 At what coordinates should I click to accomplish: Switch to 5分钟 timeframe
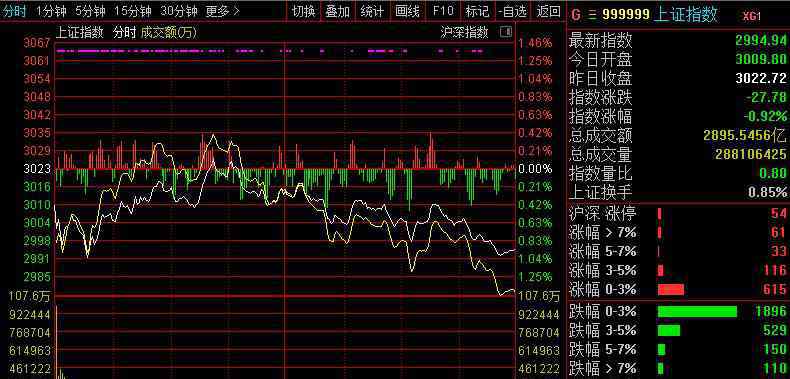click(90, 11)
